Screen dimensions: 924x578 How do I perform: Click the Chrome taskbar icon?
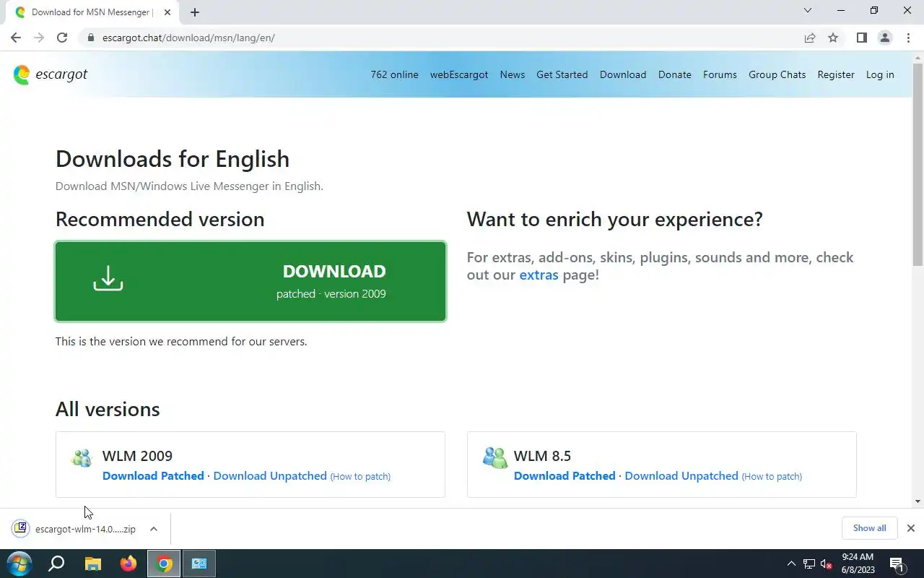tap(165, 564)
